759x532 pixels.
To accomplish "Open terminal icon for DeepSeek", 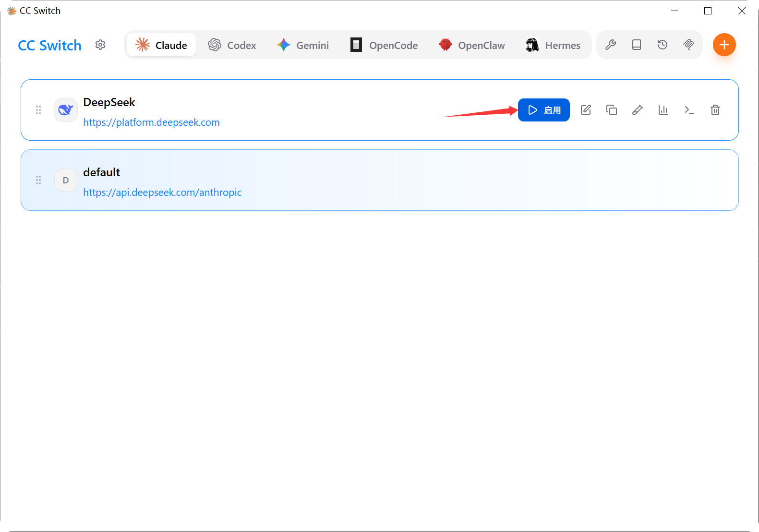I will pos(689,110).
